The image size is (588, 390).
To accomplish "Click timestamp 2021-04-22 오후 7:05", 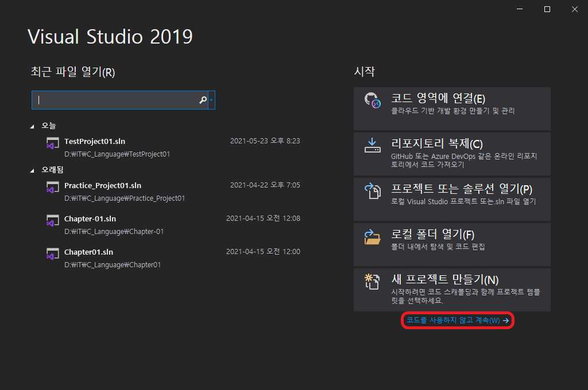I will coord(265,185).
